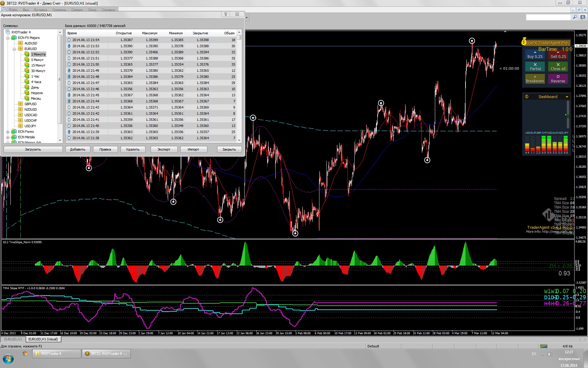Click the help question mark in archive dialog
Image resolution: width=588 pixels, height=368 pixels.
pos(226,14)
